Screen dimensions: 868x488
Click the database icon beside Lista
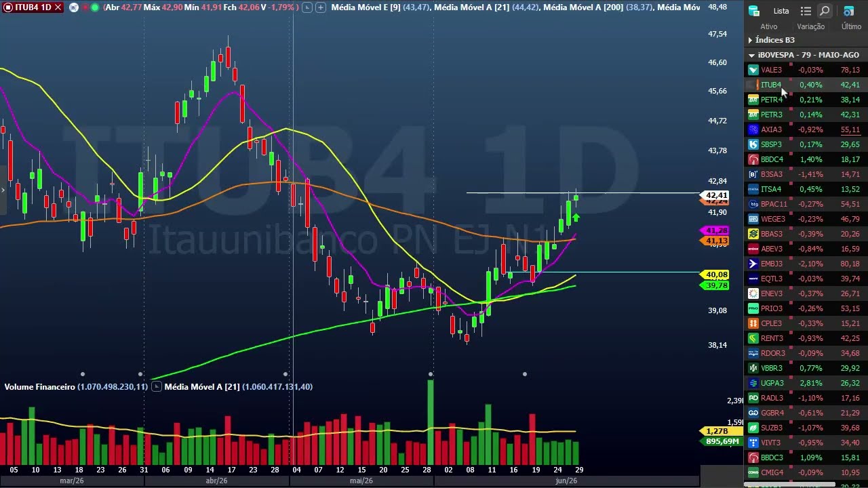754,11
